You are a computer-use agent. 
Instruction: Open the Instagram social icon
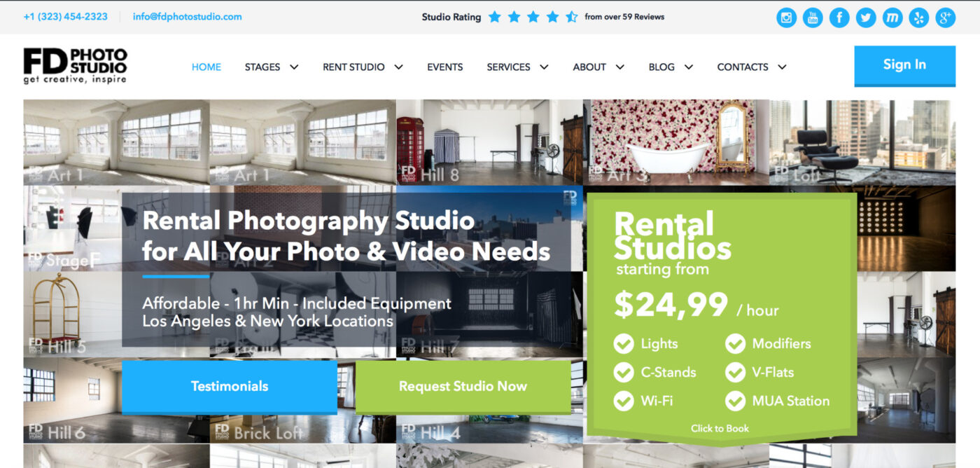click(786, 18)
